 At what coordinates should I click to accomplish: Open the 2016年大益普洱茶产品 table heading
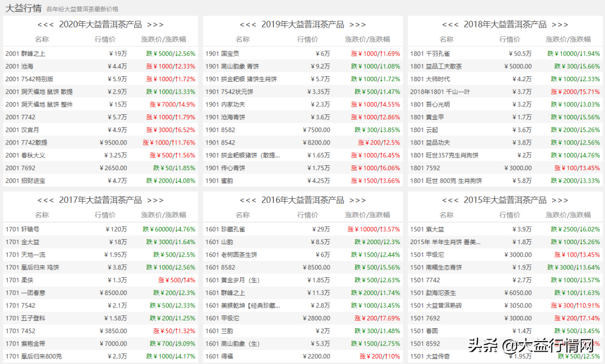(302, 200)
